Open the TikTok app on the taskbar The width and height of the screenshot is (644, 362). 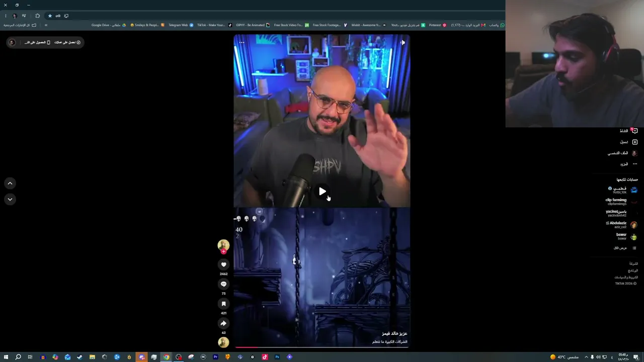click(265, 357)
